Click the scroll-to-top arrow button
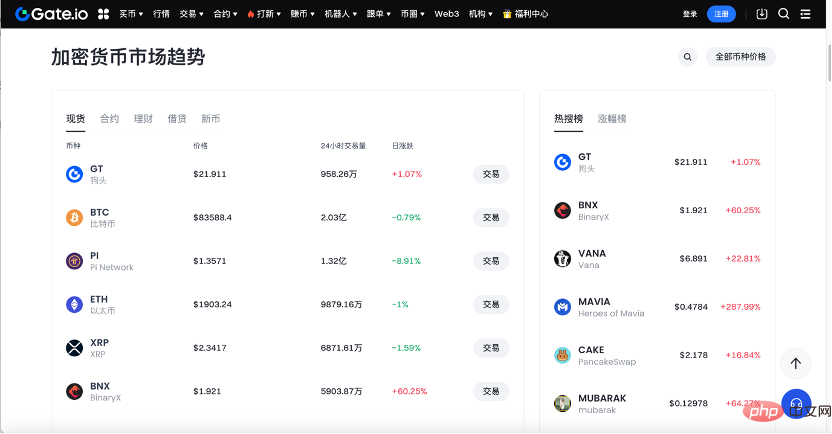832x434 pixels. click(795, 364)
